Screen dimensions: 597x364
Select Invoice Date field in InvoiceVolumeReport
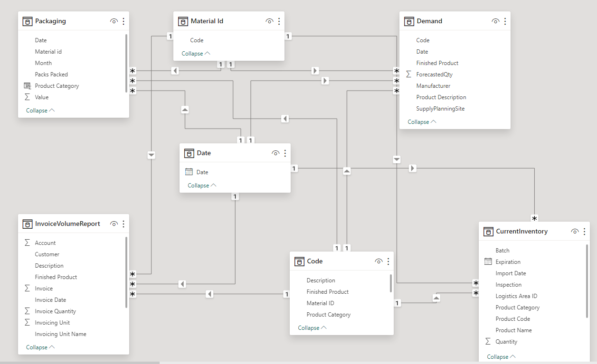coord(50,300)
